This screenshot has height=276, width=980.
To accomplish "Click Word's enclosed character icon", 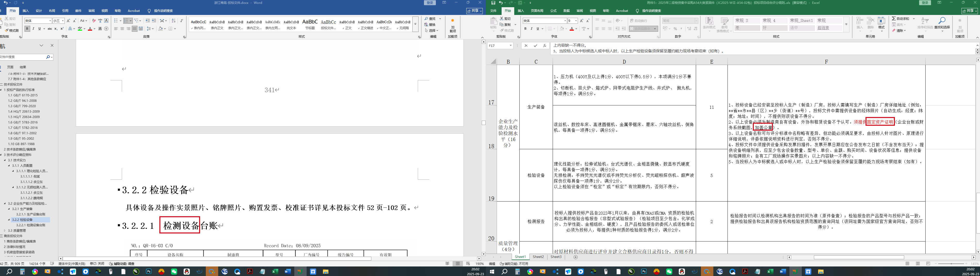I will click(x=106, y=29).
